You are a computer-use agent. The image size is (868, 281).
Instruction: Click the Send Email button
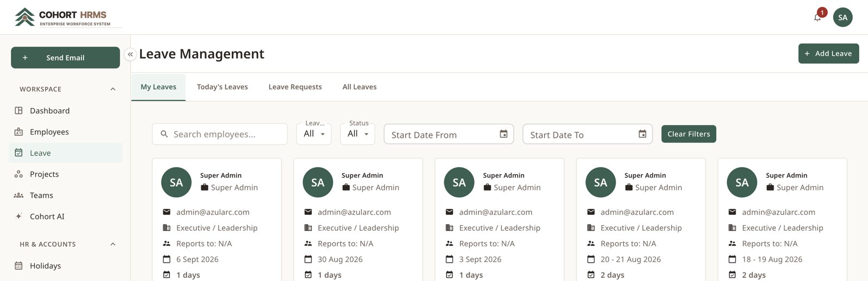tap(65, 58)
